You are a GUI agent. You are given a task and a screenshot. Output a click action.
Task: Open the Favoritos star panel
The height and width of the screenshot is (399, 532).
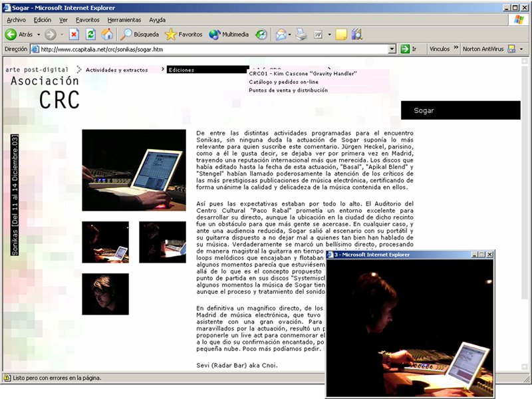(x=184, y=35)
